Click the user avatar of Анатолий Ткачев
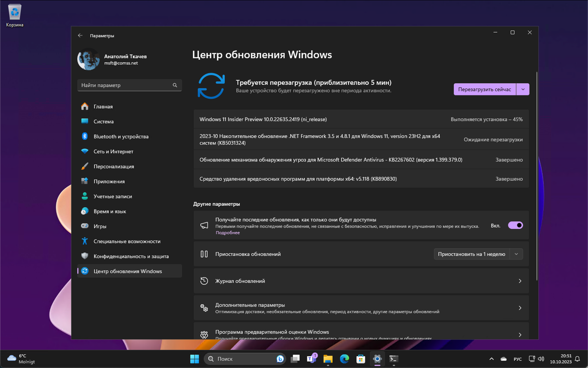 point(88,59)
